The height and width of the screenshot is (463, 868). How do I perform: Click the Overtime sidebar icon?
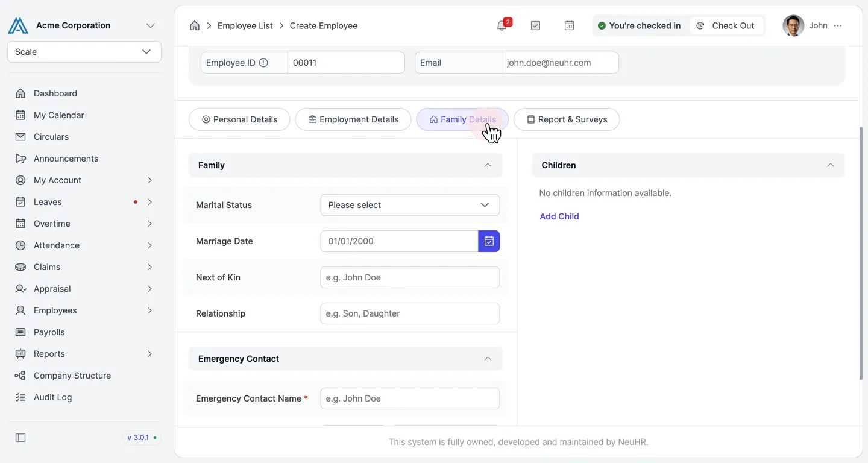(x=20, y=224)
